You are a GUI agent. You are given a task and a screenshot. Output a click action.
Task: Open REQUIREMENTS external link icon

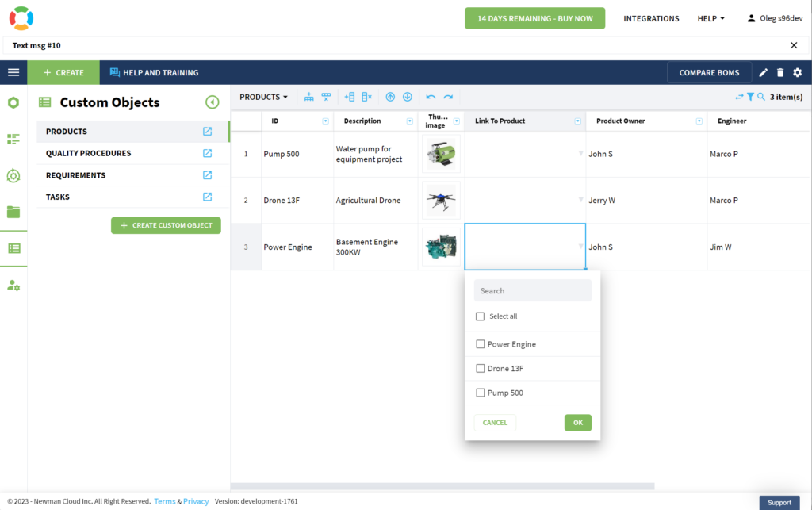207,175
